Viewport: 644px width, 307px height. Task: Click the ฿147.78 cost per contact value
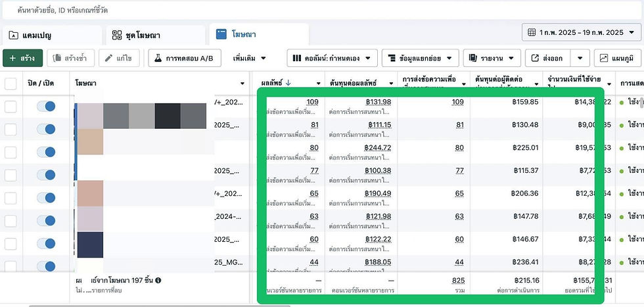(525, 216)
